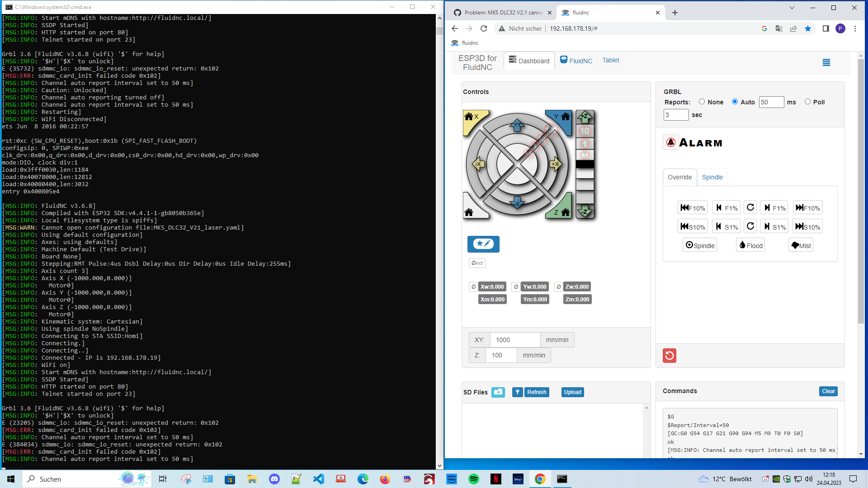The image size is (868, 488).
Task: Enable Flood coolant
Action: point(750,244)
